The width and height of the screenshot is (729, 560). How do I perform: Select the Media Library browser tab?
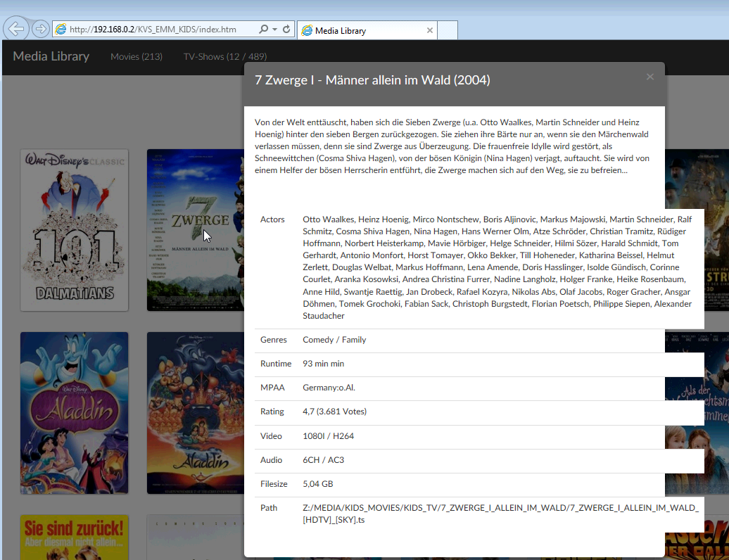click(367, 31)
